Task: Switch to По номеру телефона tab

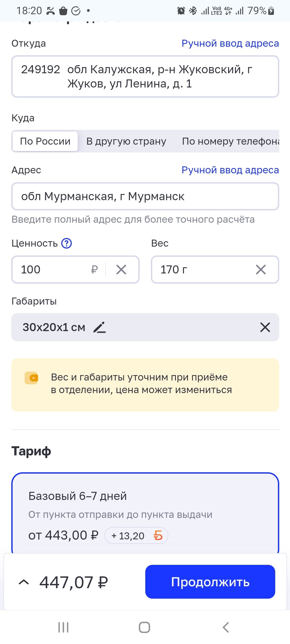Action: [230, 141]
